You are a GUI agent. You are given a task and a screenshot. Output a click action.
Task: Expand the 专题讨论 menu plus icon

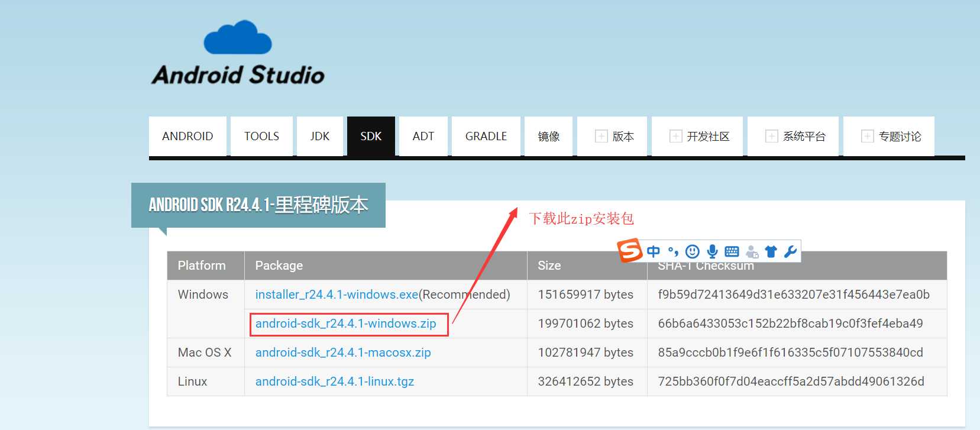pos(868,137)
